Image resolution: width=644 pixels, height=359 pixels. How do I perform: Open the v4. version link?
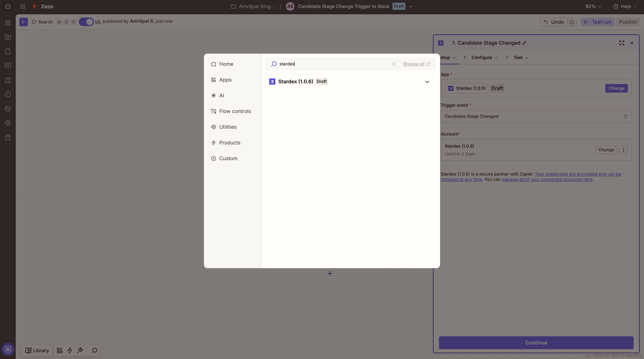98,21
